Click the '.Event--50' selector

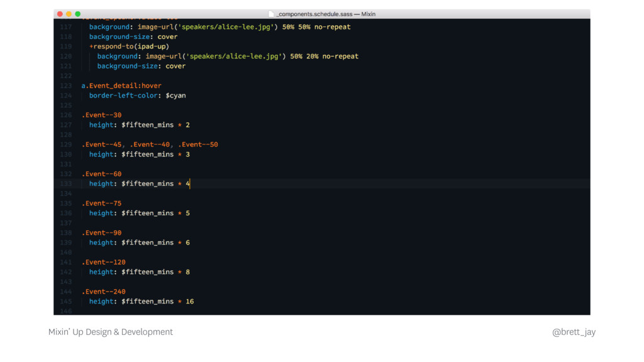click(x=198, y=145)
